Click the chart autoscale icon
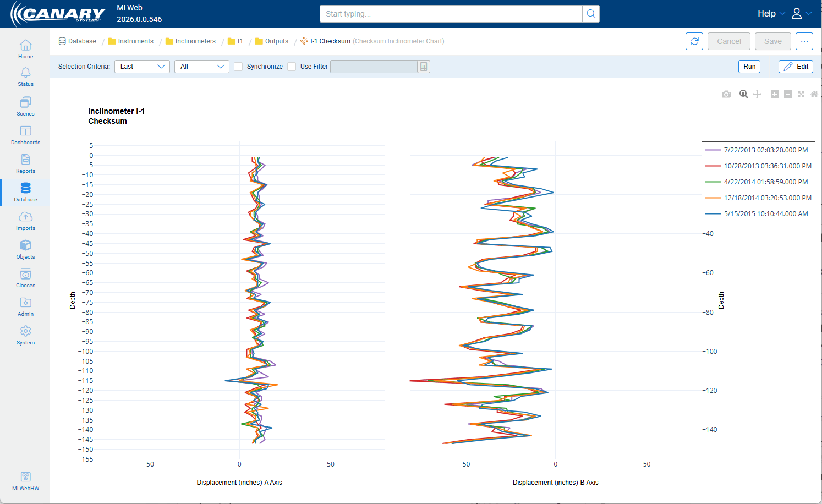Screen dimensions: 822x504 point(801,94)
